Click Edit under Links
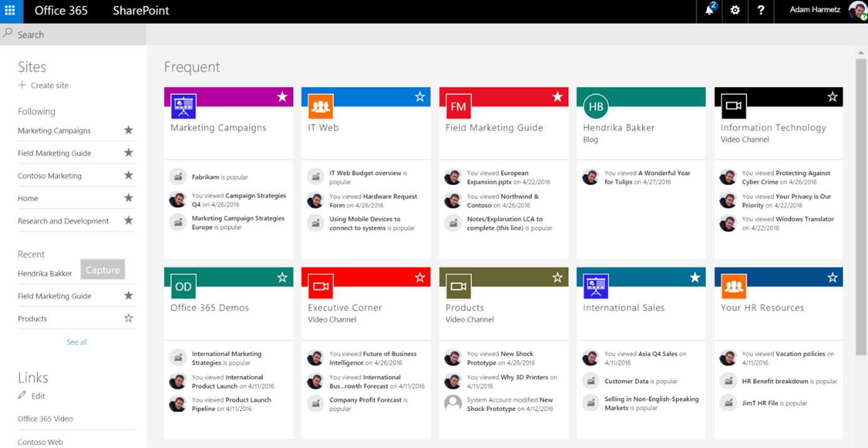The height and width of the screenshot is (448, 868). pyautogui.click(x=38, y=396)
